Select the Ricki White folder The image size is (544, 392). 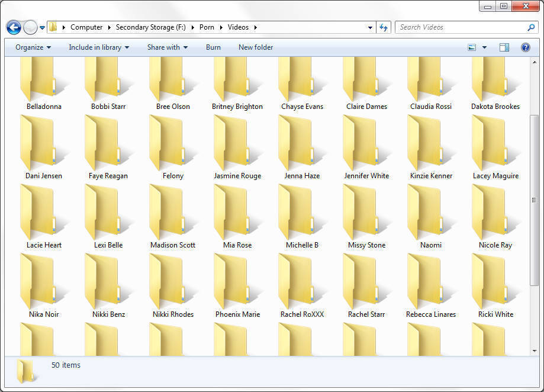tap(495, 286)
